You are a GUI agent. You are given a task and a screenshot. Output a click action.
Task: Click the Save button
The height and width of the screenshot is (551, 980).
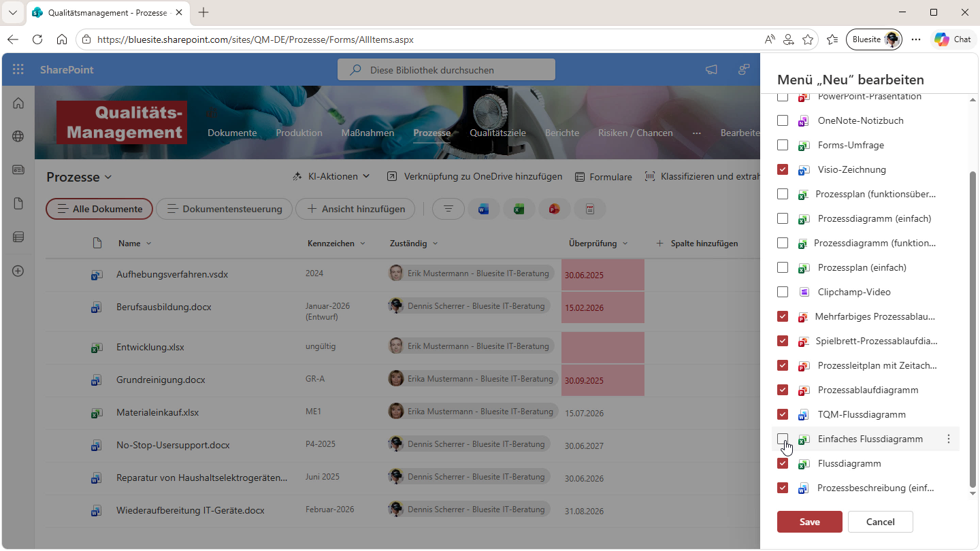click(x=809, y=522)
